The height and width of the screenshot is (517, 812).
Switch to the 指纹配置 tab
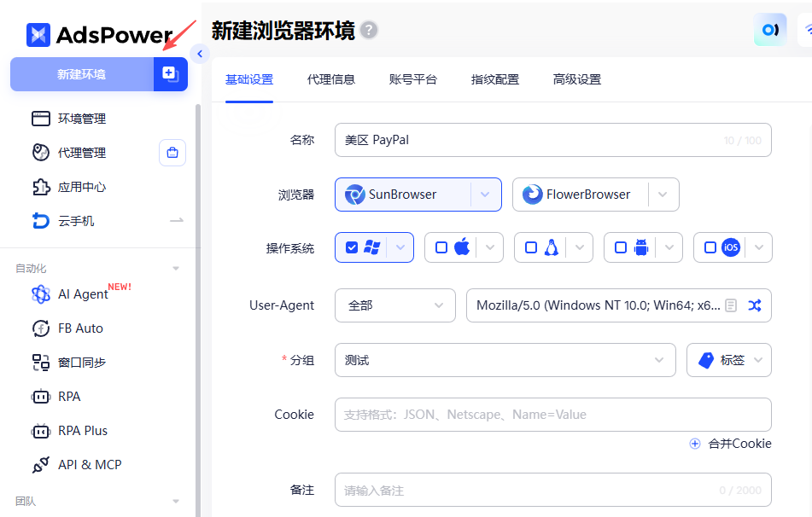pyautogui.click(x=495, y=79)
